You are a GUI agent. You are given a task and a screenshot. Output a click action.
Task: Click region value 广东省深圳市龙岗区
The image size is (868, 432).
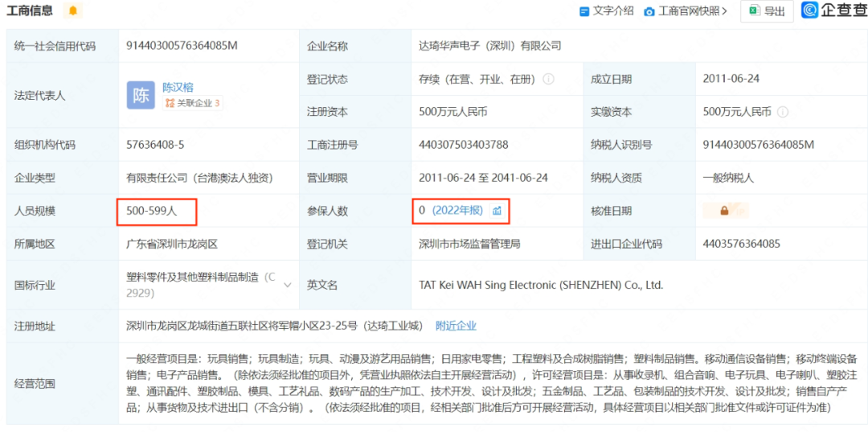pos(172,244)
